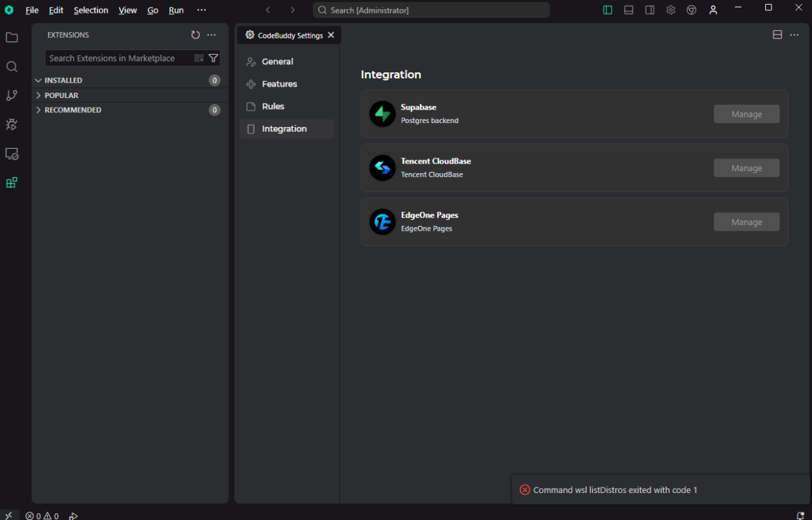This screenshot has height=520, width=812.
Task: Click the Installed section count badge
Action: point(215,80)
